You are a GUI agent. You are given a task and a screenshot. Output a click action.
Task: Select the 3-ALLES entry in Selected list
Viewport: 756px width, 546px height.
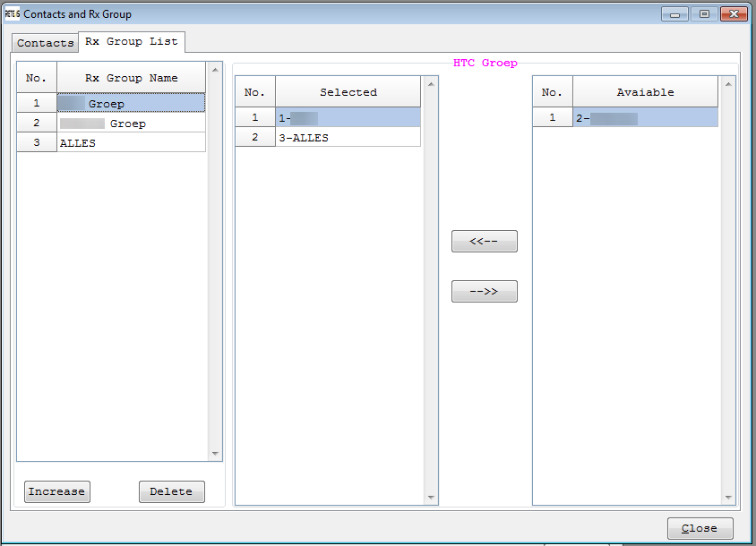[x=348, y=137]
